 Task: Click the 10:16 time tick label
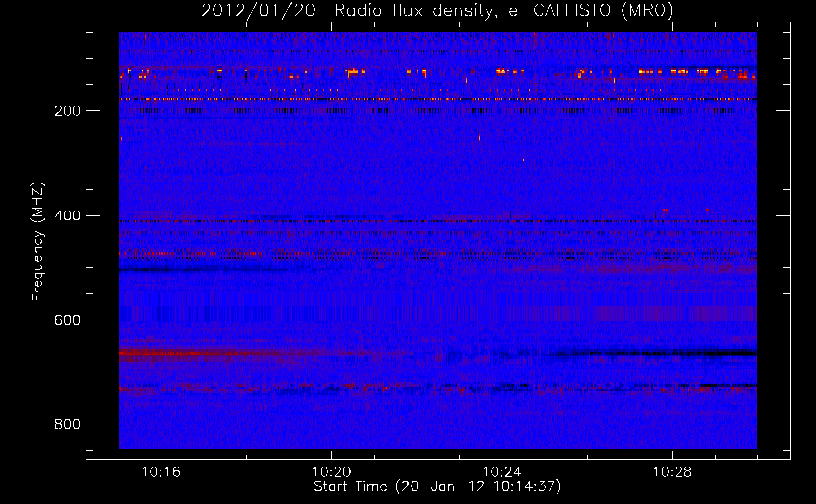tap(161, 472)
